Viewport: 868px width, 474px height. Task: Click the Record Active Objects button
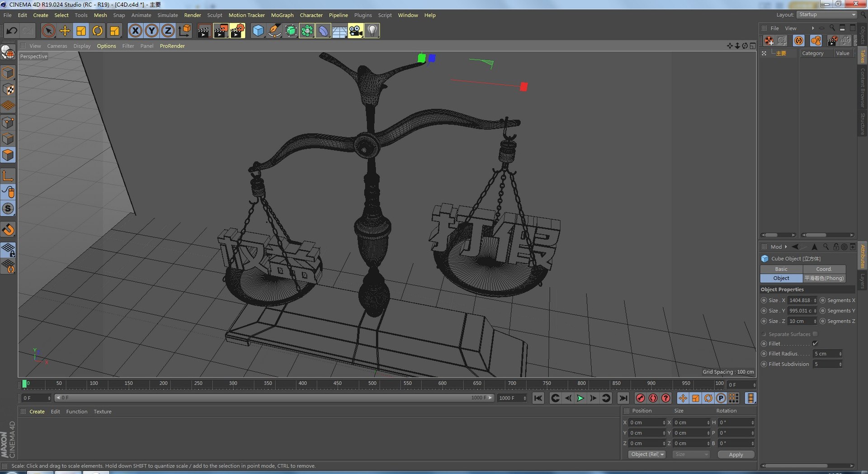pyautogui.click(x=641, y=398)
